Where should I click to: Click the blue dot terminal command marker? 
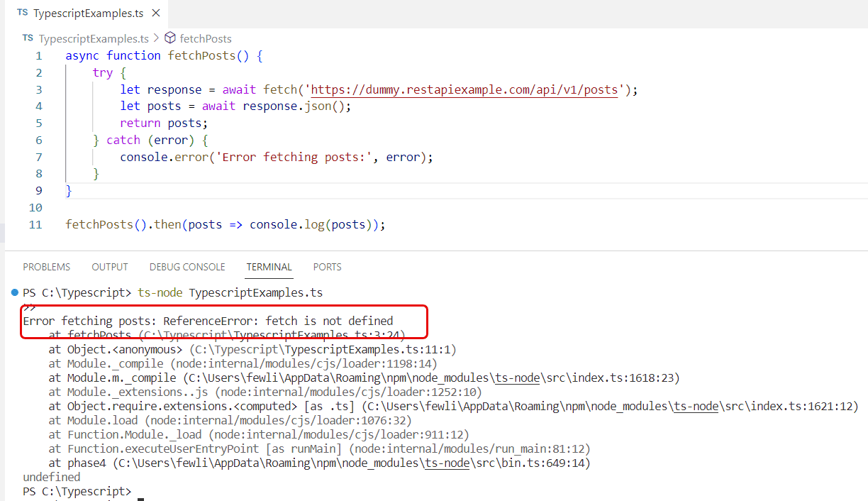click(14, 292)
